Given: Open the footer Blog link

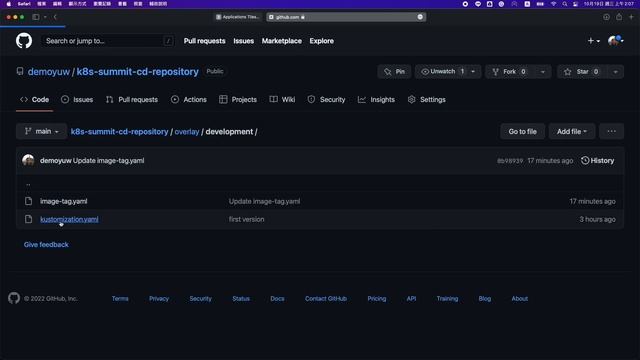Looking at the screenshot, I should click(484, 299).
